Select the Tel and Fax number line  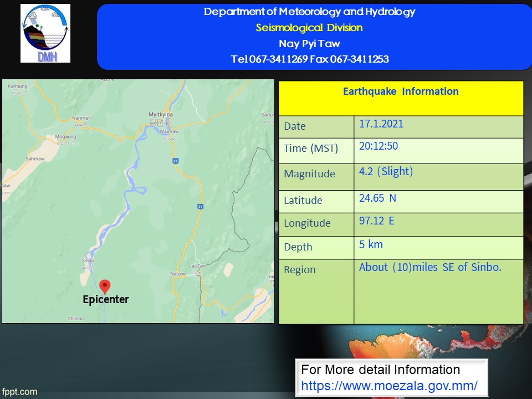point(310,59)
